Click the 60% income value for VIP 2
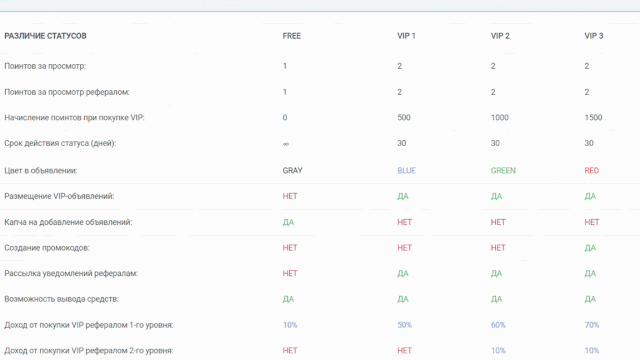 click(x=498, y=325)
